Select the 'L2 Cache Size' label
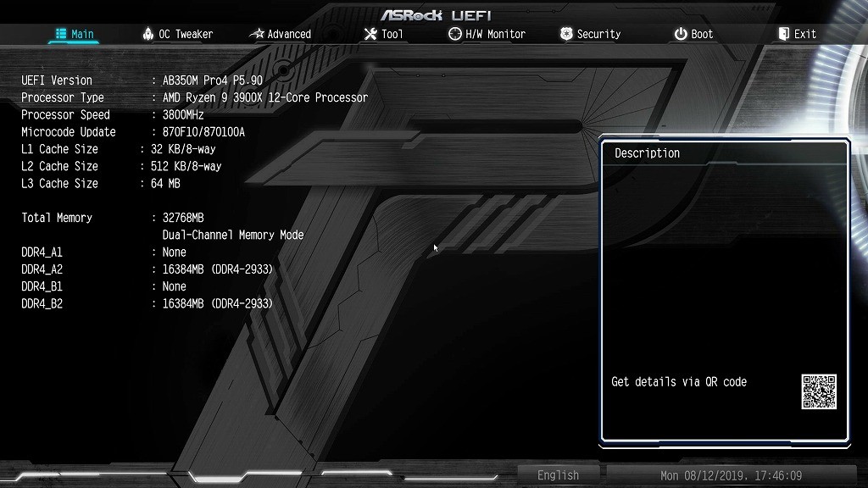This screenshot has height=488, width=868. tap(60, 166)
